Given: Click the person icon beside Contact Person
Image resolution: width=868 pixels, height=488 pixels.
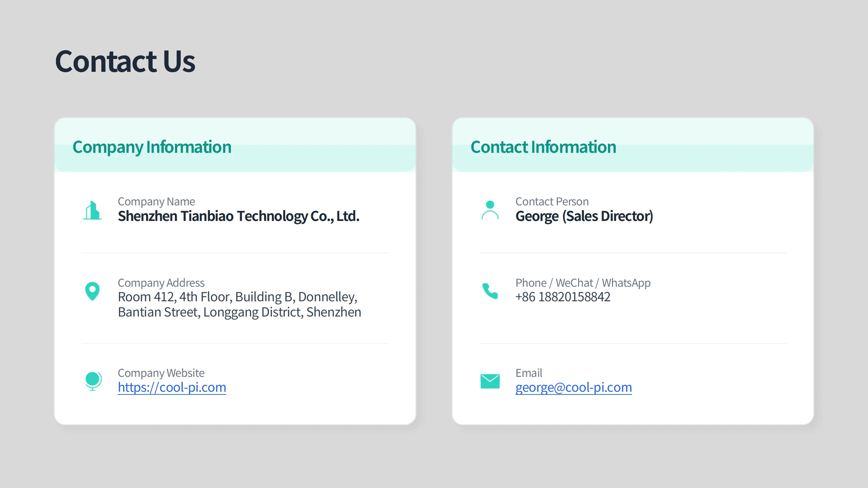Looking at the screenshot, I should [x=490, y=210].
